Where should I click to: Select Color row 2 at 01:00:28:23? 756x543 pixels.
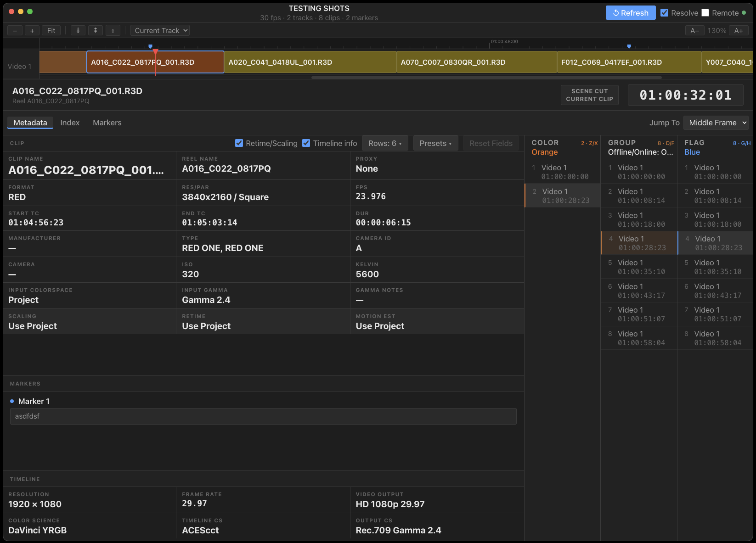pos(563,196)
